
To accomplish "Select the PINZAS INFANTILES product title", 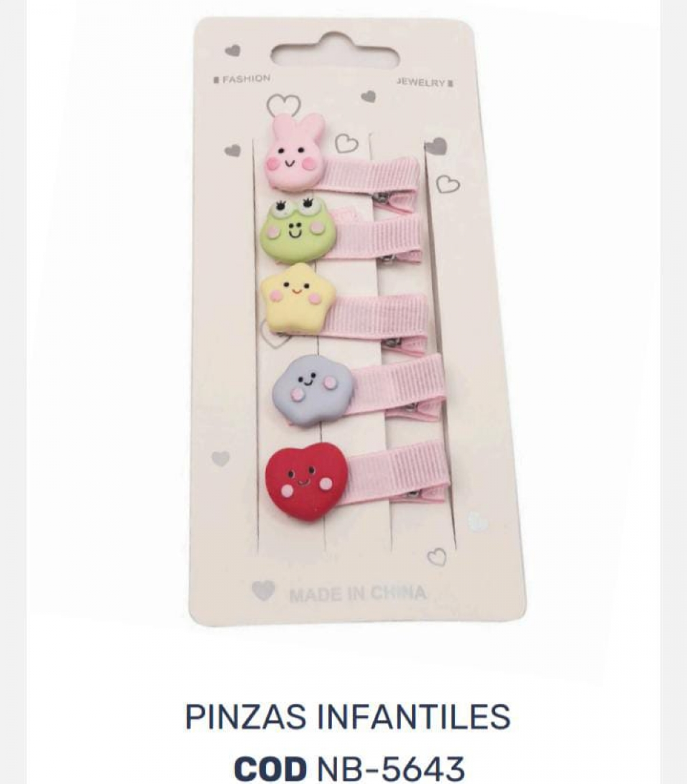I will (348, 716).
